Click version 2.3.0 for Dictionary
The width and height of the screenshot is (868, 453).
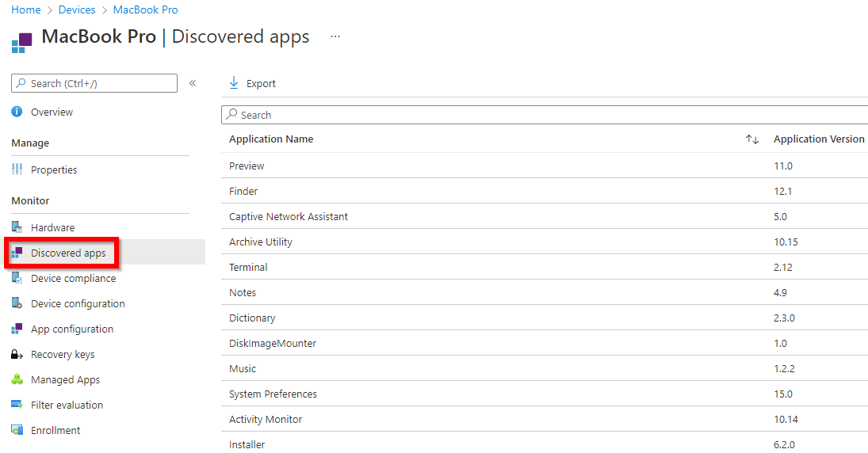tap(784, 318)
